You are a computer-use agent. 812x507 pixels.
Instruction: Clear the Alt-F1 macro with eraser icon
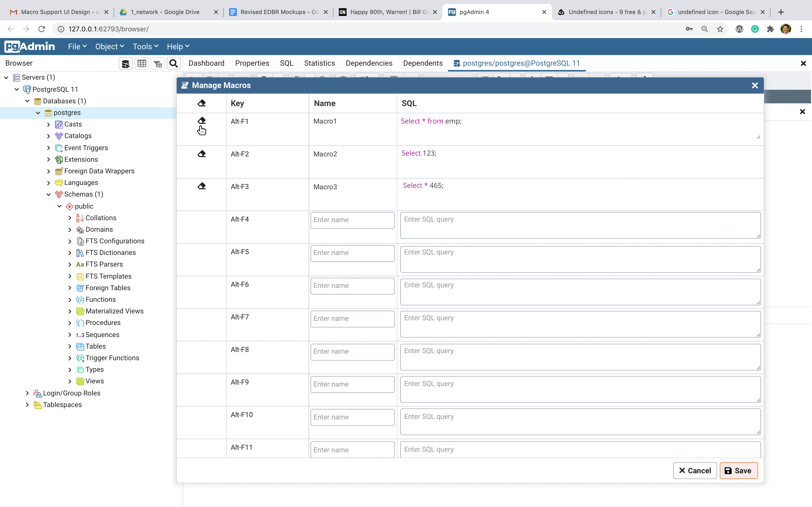[201, 120]
